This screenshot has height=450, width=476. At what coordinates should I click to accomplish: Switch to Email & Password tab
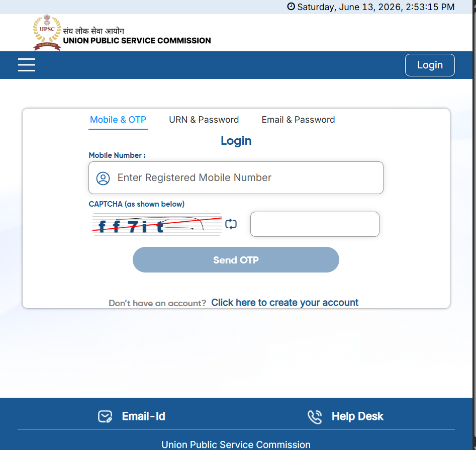point(298,120)
